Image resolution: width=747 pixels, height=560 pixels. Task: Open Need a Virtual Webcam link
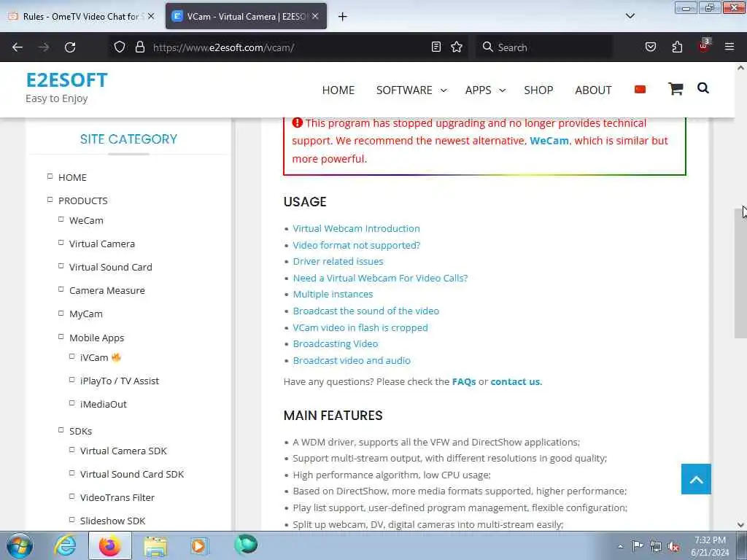point(380,278)
